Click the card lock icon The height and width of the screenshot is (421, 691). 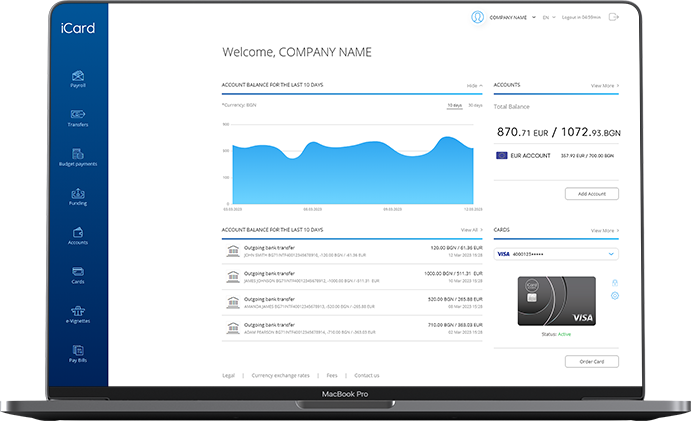[615, 283]
